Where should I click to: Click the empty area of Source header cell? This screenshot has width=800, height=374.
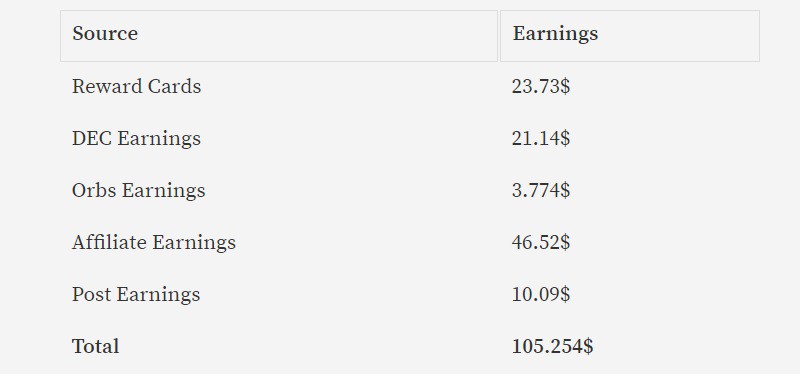pos(316,36)
